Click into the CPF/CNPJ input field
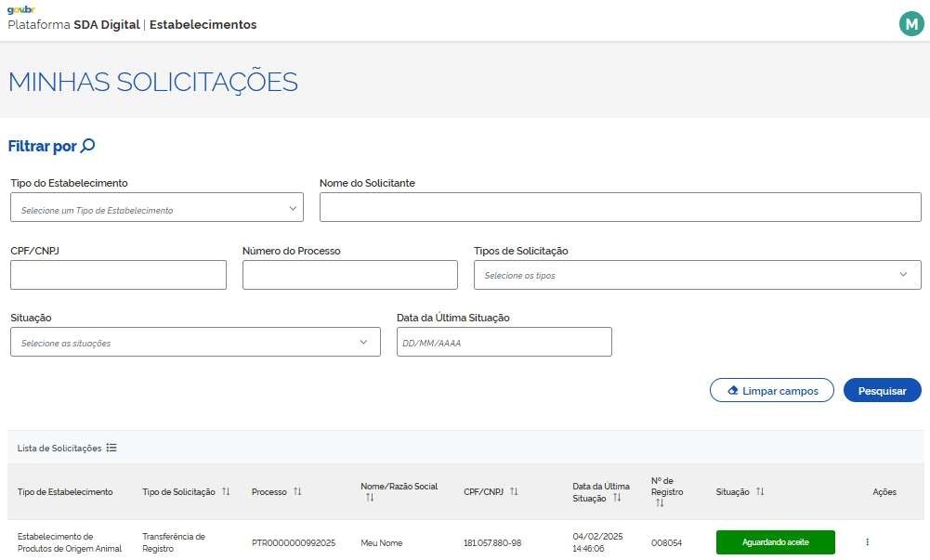Viewport: 930px width, 560px height. (x=118, y=275)
